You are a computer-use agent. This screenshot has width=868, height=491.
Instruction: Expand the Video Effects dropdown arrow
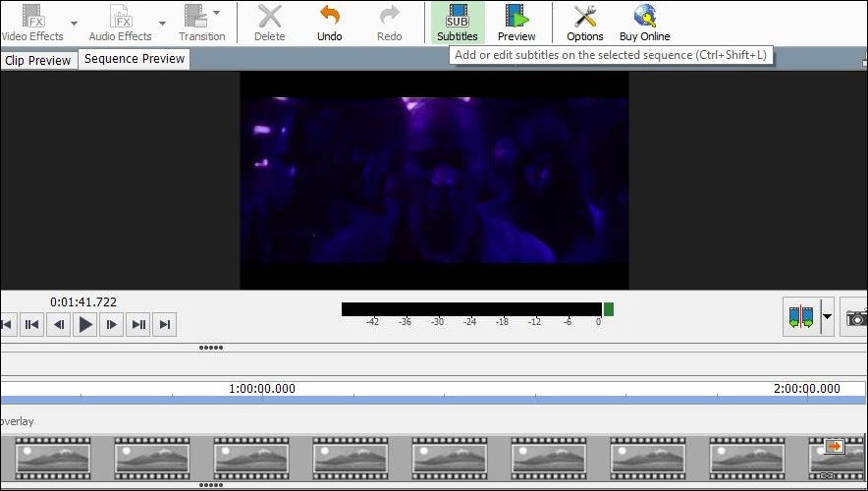[x=74, y=23]
